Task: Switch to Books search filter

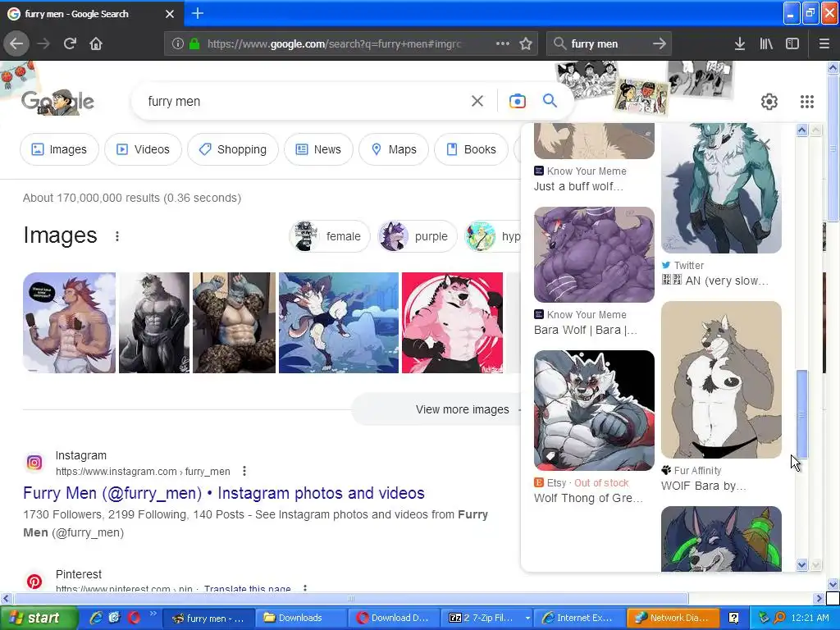Action: (472, 149)
